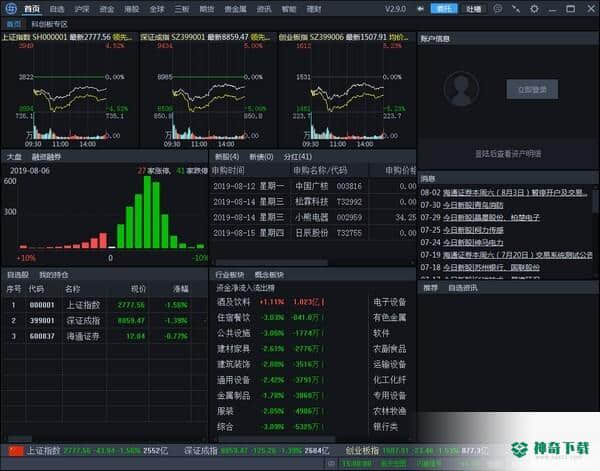Click the 深证成指 SZ399001 chart header
Screen dimensions: 600x471
pyautogui.click(x=206, y=37)
